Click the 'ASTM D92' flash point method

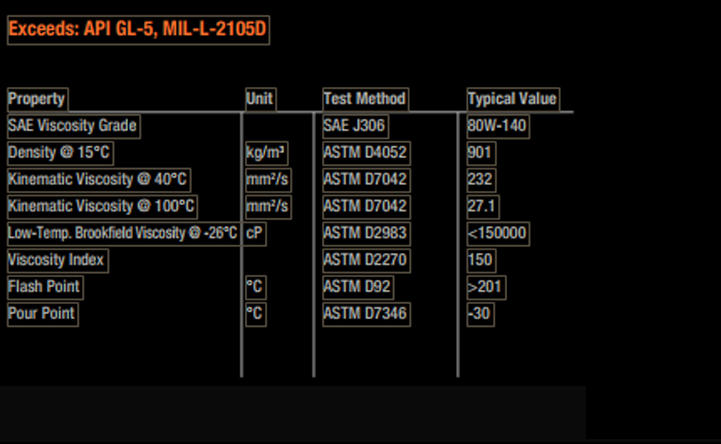coord(357,287)
